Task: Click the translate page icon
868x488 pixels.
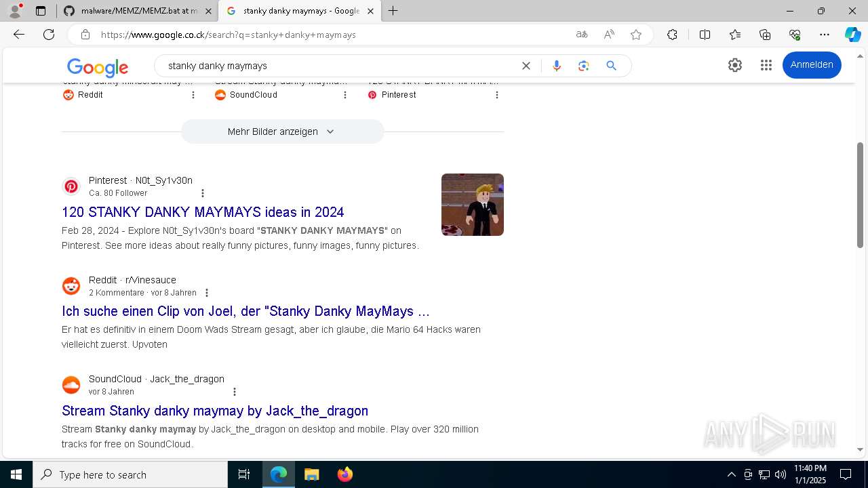Action: 582,35
